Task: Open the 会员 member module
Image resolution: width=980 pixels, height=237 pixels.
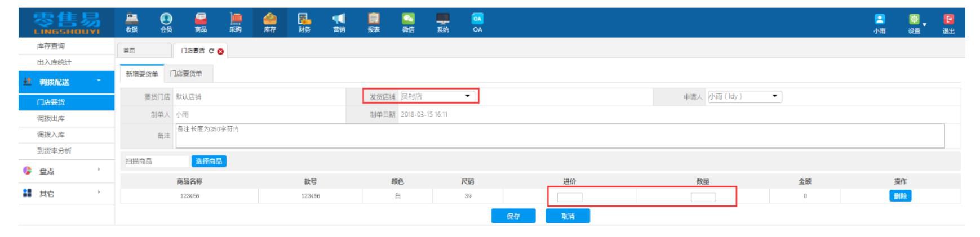Action: (166, 23)
